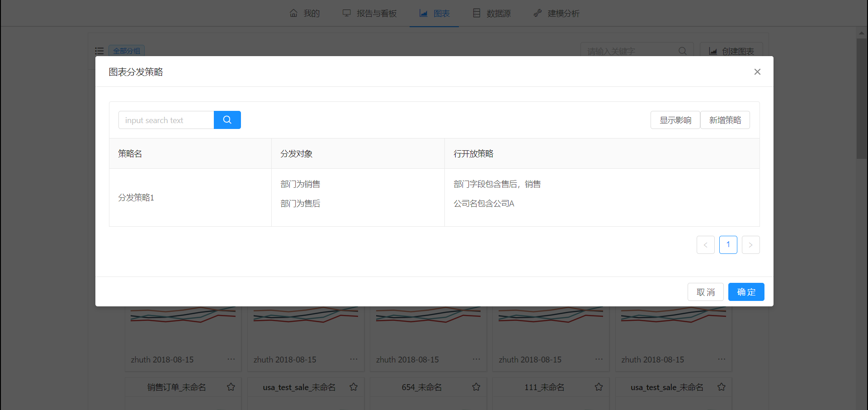This screenshot has height=410, width=868.
Task: Favorite the 销售订单_未命名 chart star
Action: tap(231, 387)
